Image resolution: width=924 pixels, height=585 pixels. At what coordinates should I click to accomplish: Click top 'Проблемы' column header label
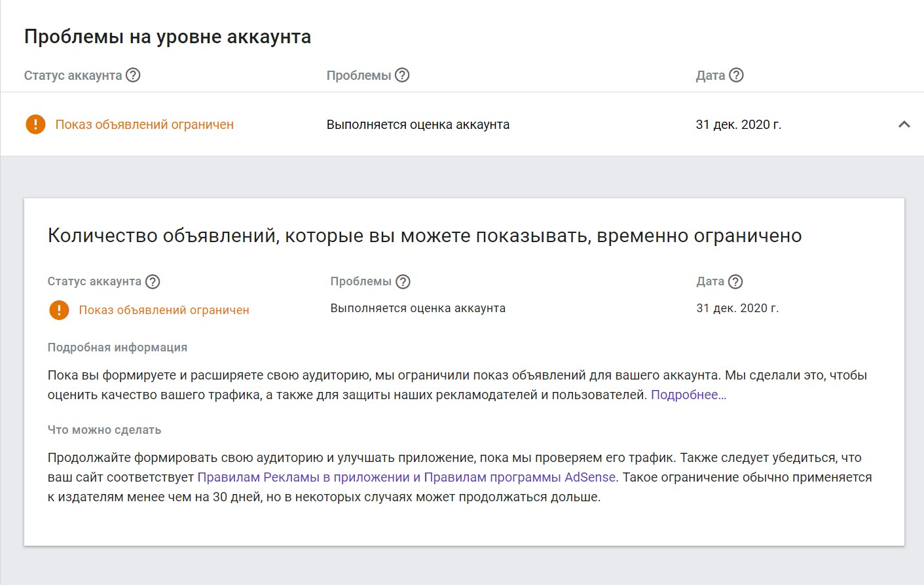click(358, 75)
